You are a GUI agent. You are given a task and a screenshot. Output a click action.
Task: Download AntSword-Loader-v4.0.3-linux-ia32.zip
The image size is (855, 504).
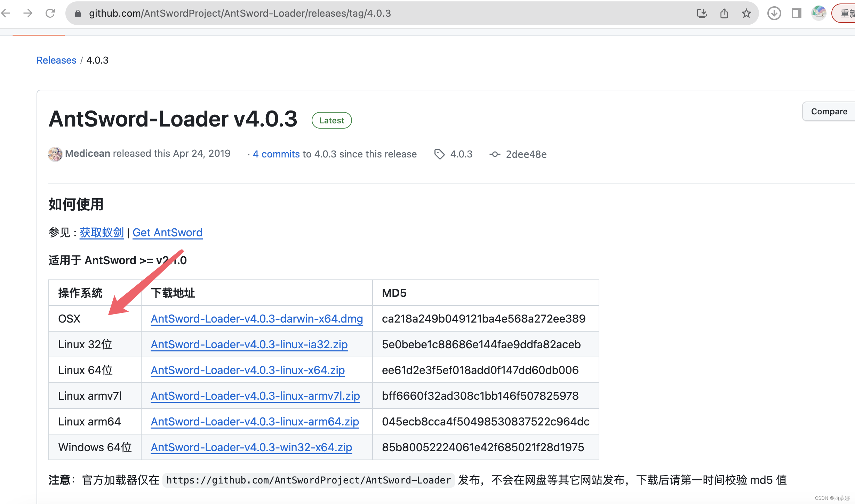(x=249, y=344)
